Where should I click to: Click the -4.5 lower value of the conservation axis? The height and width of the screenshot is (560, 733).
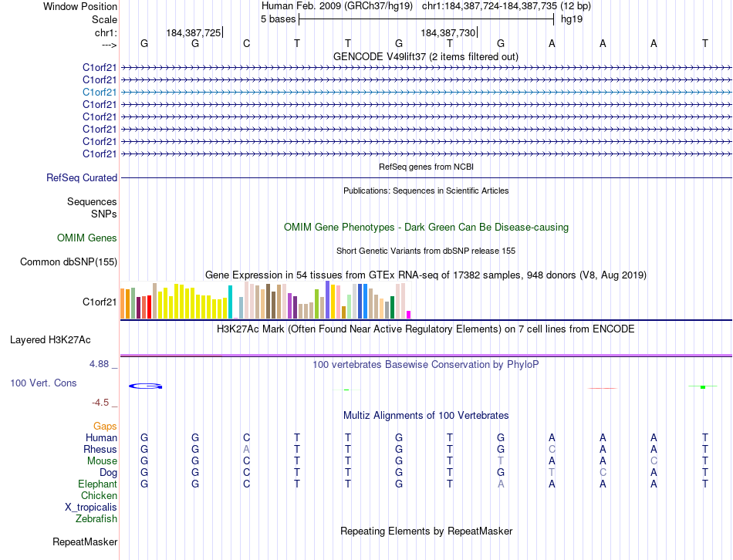[100, 403]
